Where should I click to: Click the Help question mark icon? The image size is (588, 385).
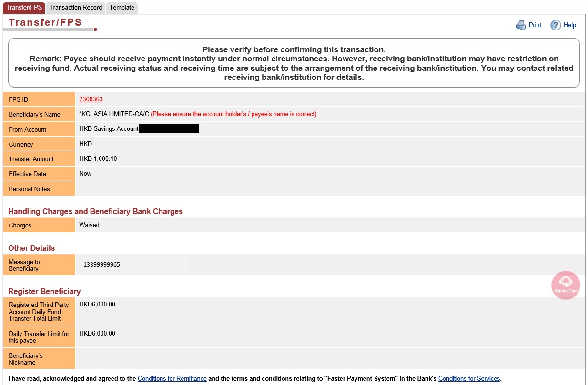(556, 25)
